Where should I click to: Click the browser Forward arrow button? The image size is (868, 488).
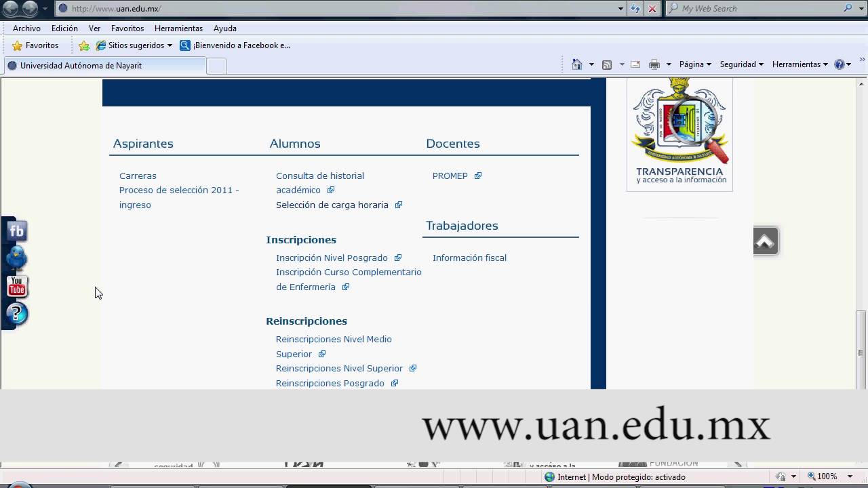30,8
